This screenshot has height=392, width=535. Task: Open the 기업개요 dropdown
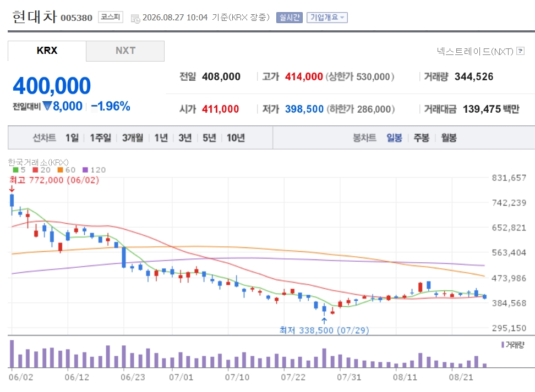pos(327,18)
